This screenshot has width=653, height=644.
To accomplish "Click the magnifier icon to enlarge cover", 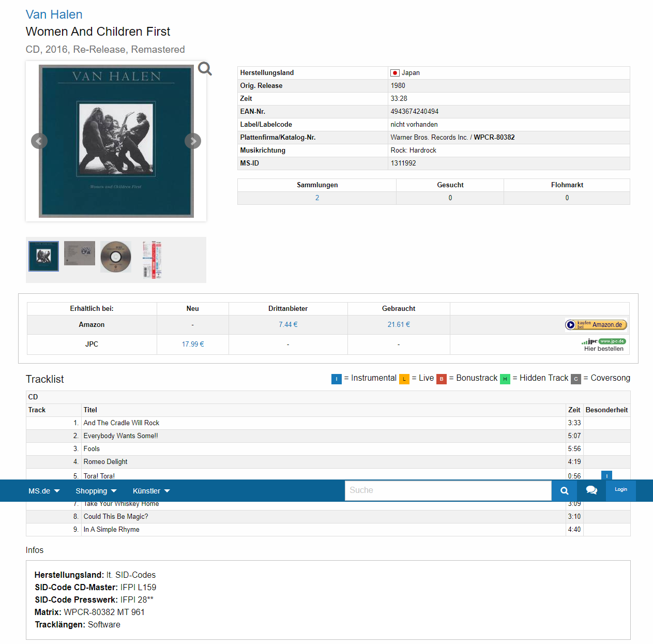I will pos(205,69).
